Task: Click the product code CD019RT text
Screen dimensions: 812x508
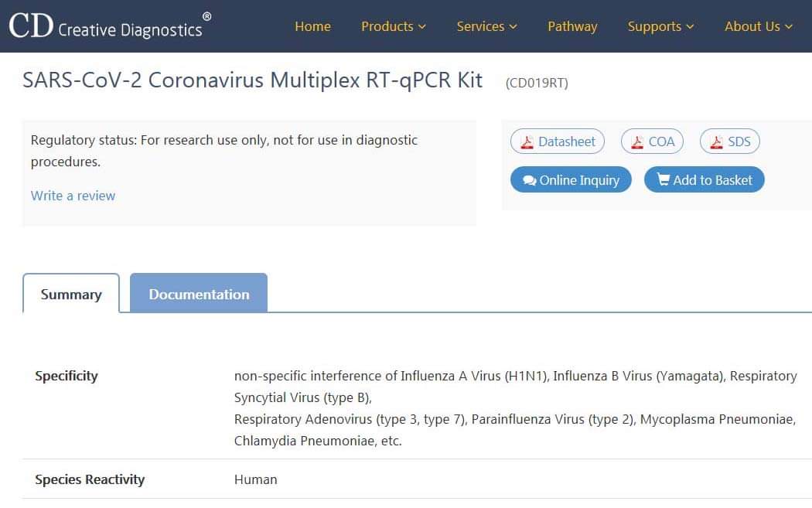Action: click(x=537, y=83)
